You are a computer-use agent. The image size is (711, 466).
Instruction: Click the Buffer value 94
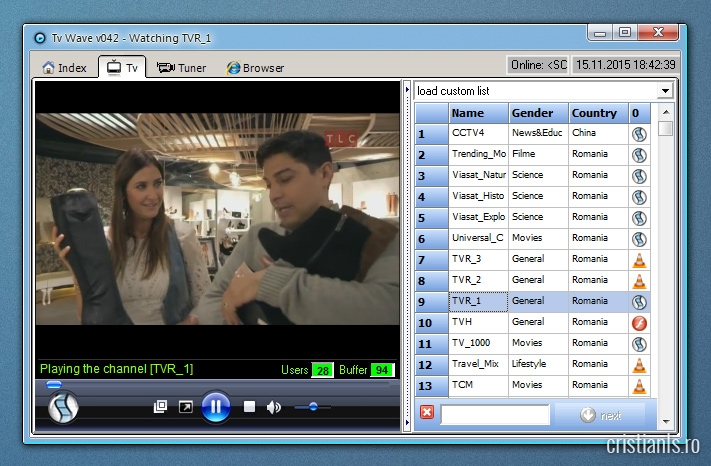(382, 370)
